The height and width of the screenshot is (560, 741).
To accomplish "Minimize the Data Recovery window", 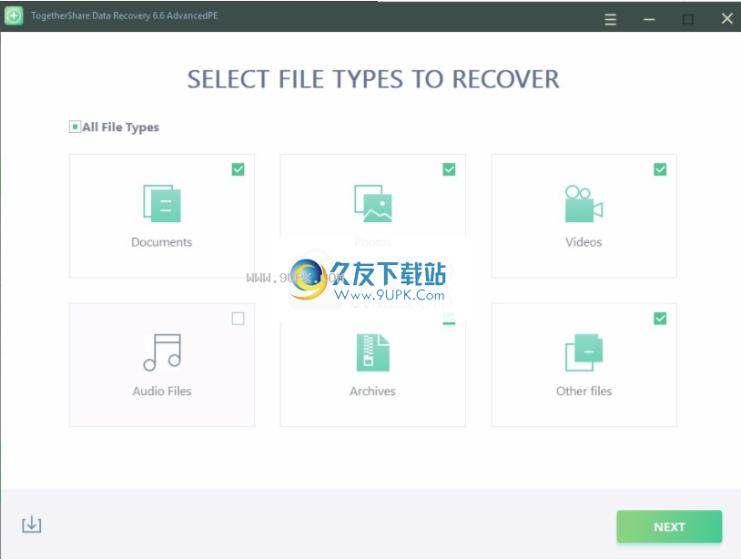I will 649,19.
